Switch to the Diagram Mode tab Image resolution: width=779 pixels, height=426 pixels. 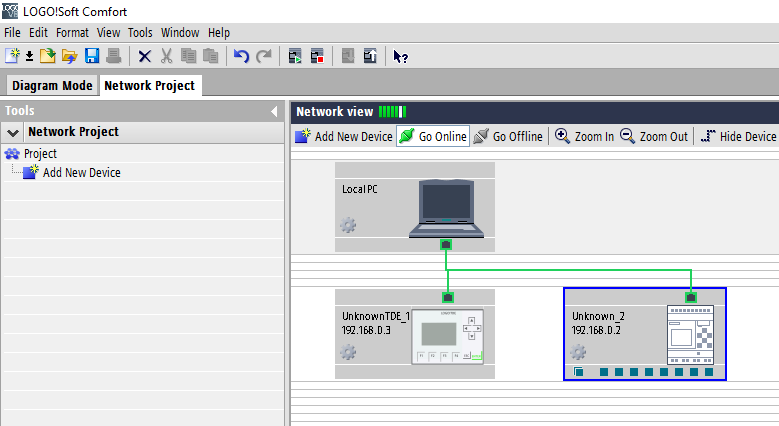[x=52, y=85]
